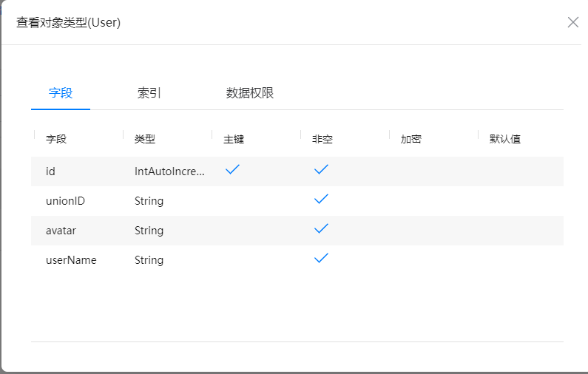Open the 数据权限 tab
Image resolution: width=588 pixels, height=374 pixels.
[250, 93]
